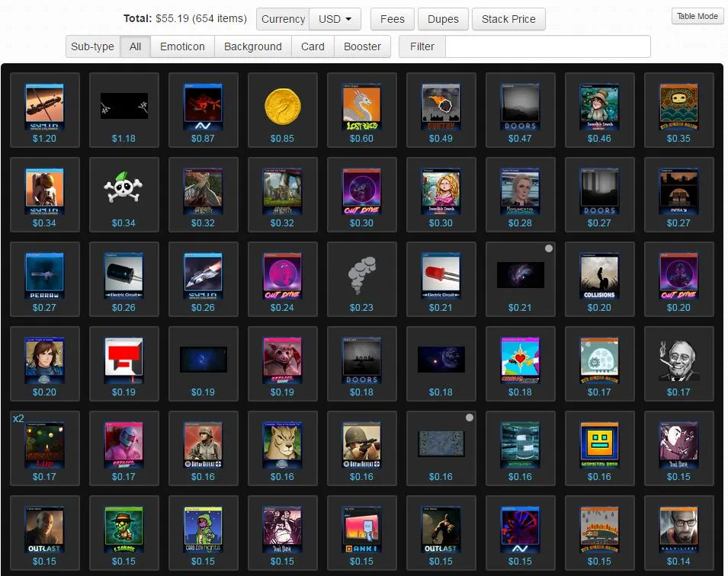The image size is (728, 576).
Task: Select the gold coin emoticon priced $0.85
Action: point(283,110)
